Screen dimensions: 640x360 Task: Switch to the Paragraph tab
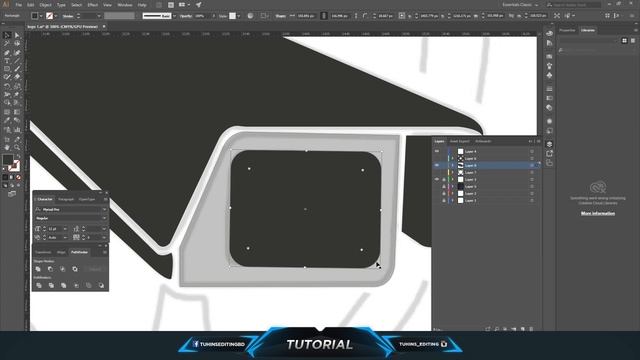click(x=66, y=199)
